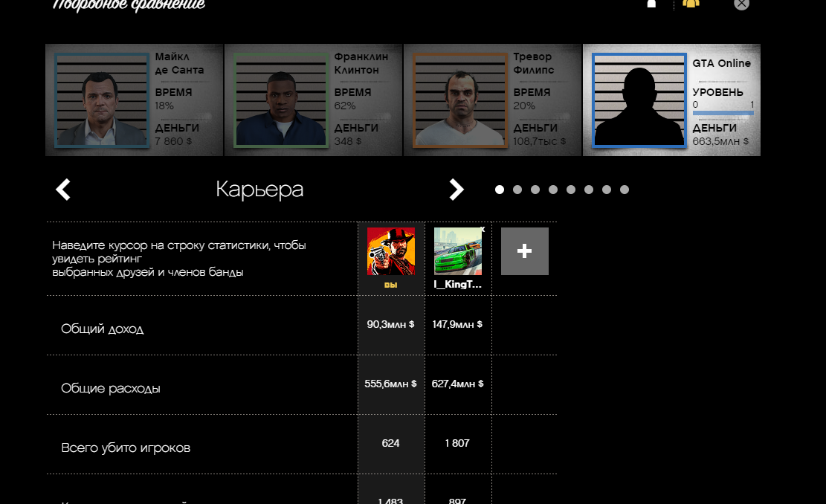Image resolution: width=826 pixels, height=504 pixels.
Task: Remove the I_KingT... friend from comparison
Action: 483,229
